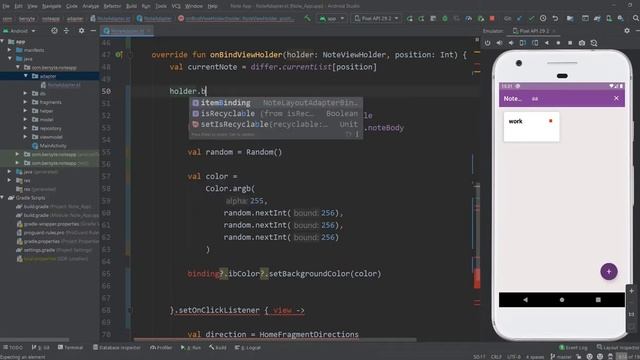
Task: Expand the manifests folder arrow
Action: click(10, 50)
